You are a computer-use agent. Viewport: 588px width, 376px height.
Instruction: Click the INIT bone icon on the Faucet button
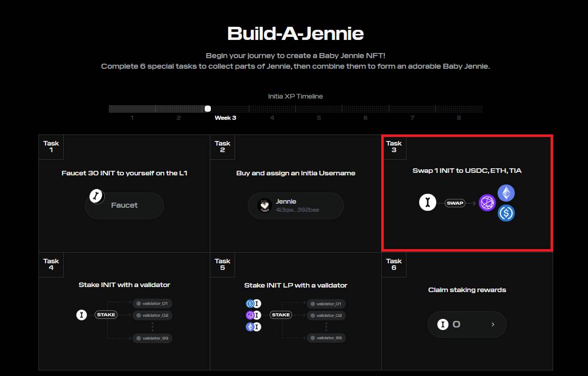coord(97,196)
